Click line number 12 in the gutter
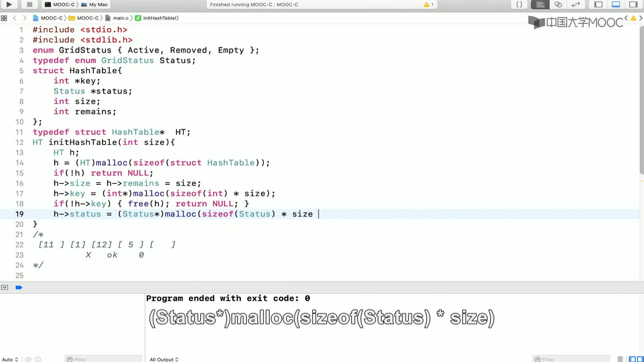 click(x=19, y=142)
